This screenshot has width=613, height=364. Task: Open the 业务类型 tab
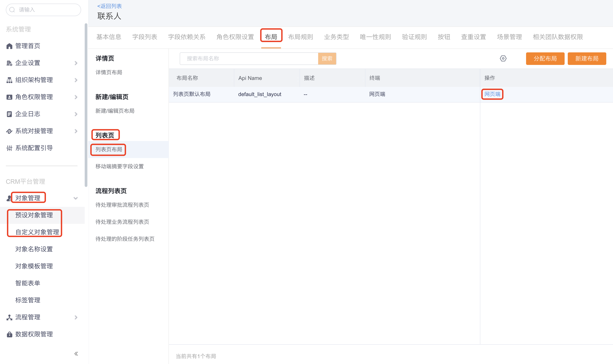click(x=336, y=37)
